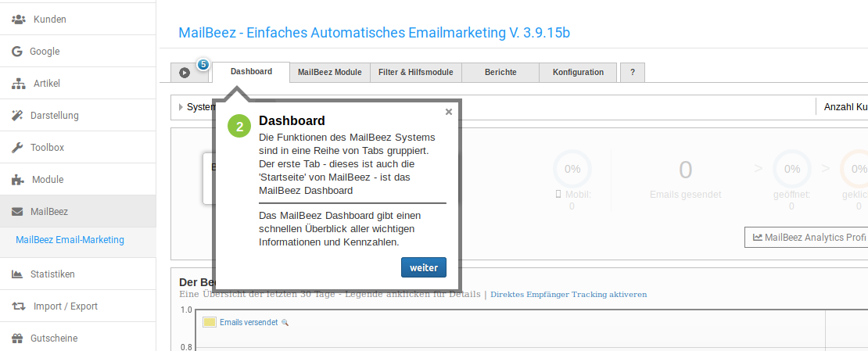Screen dimensions: 868x351
Task: Close the Dashboard tour popup
Action: tap(449, 112)
